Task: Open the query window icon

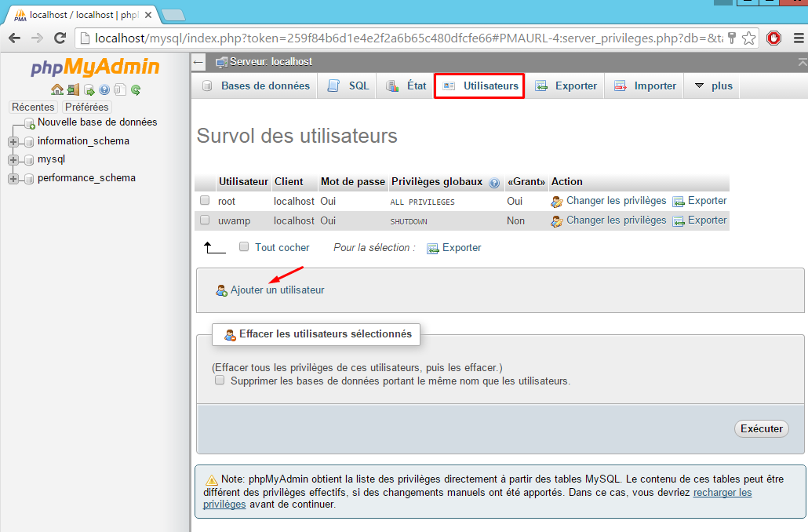Action: [x=89, y=90]
